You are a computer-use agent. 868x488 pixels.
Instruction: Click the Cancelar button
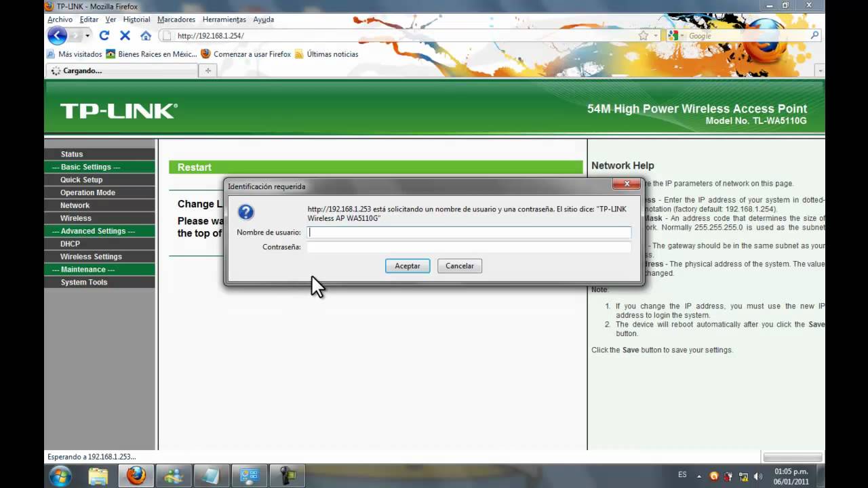click(x=460, y=266)
